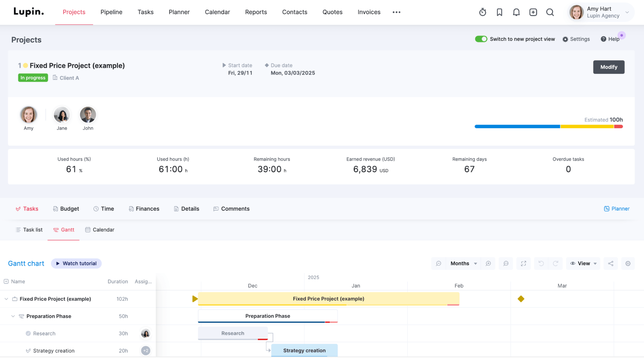644x358 pixels.
Task: Open the View visibility dropdown
Action: (x=583, y=263)
